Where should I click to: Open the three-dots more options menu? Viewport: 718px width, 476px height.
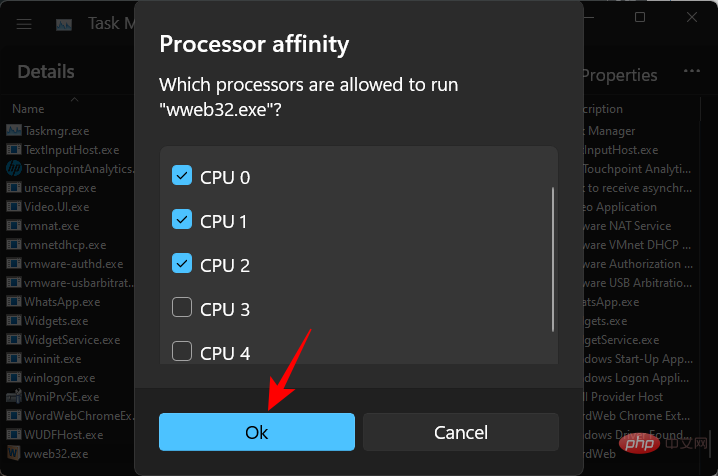tap(691, 71)
